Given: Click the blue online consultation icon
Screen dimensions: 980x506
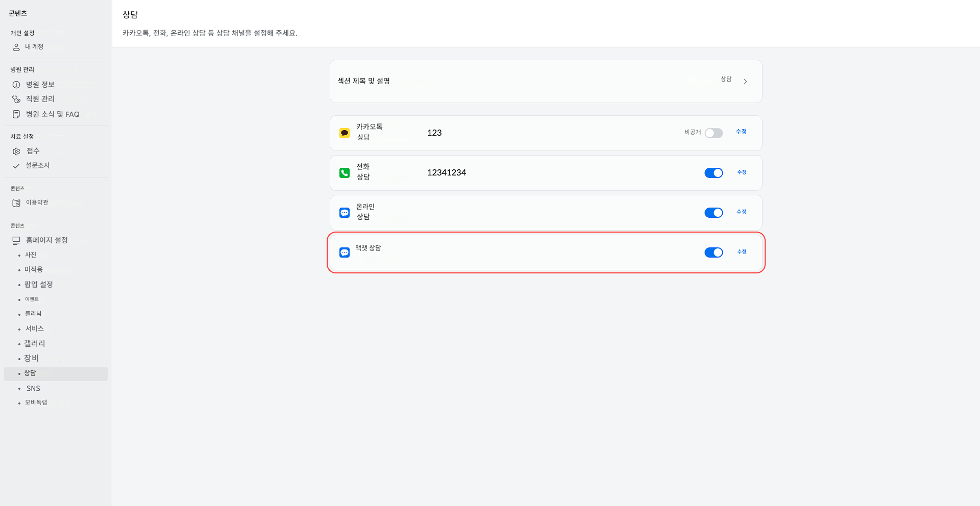Looking at the screenshot, I should click(345, 213).
